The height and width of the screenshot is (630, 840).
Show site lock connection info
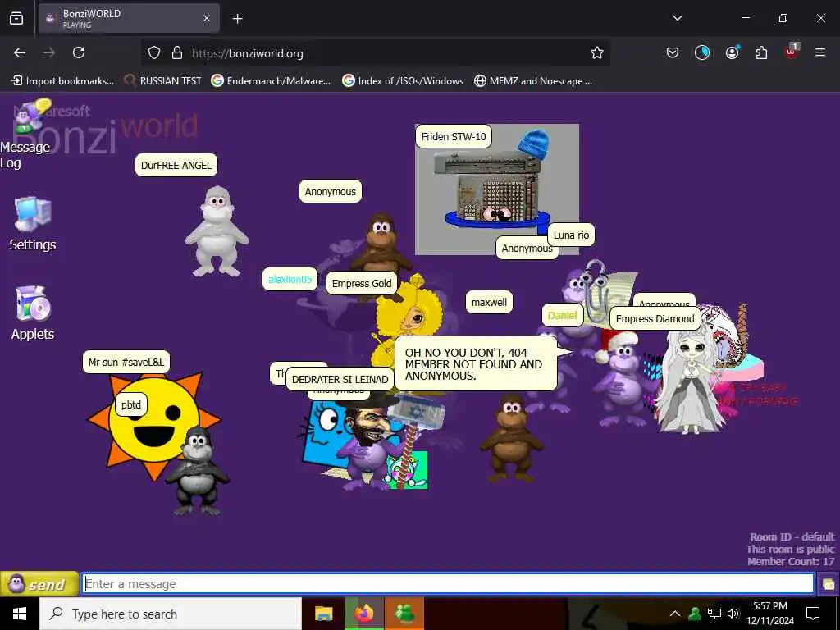(177, 53)
